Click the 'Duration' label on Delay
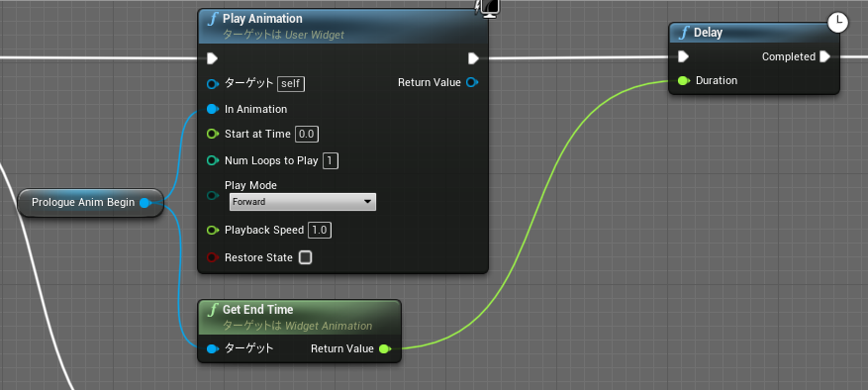Viewport: 868px width, 390px height. click(x=717, y=81)
